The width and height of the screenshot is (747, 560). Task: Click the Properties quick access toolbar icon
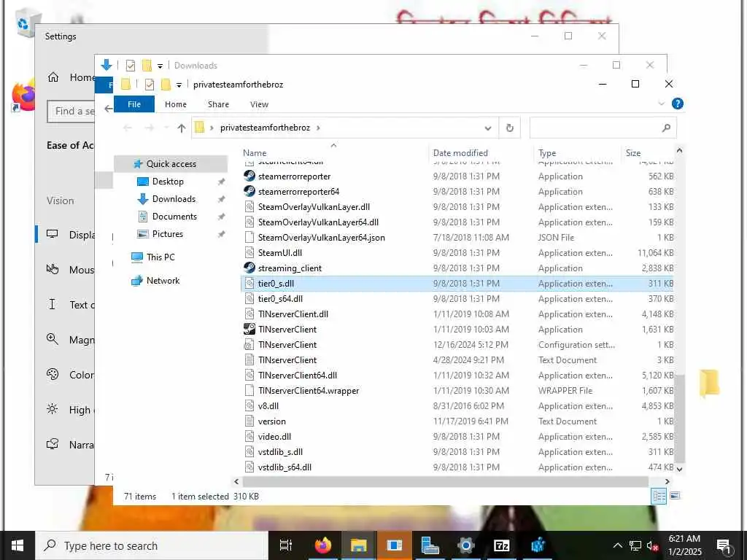click(149, 85)
